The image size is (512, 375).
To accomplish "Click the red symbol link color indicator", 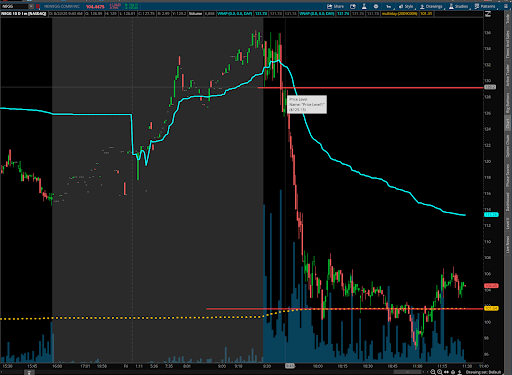I will (38, 6).
